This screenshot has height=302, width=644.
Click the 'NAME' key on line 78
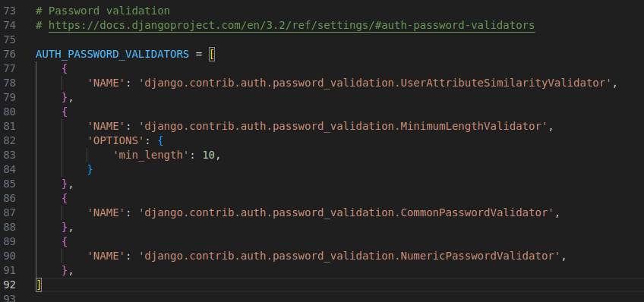point(106,83)
